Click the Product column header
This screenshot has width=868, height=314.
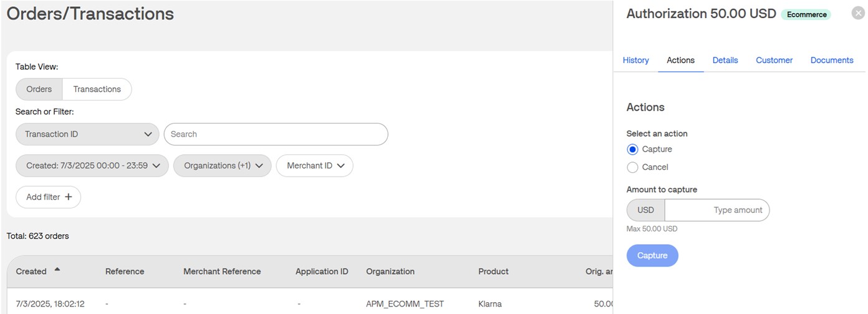coord(493,272)
